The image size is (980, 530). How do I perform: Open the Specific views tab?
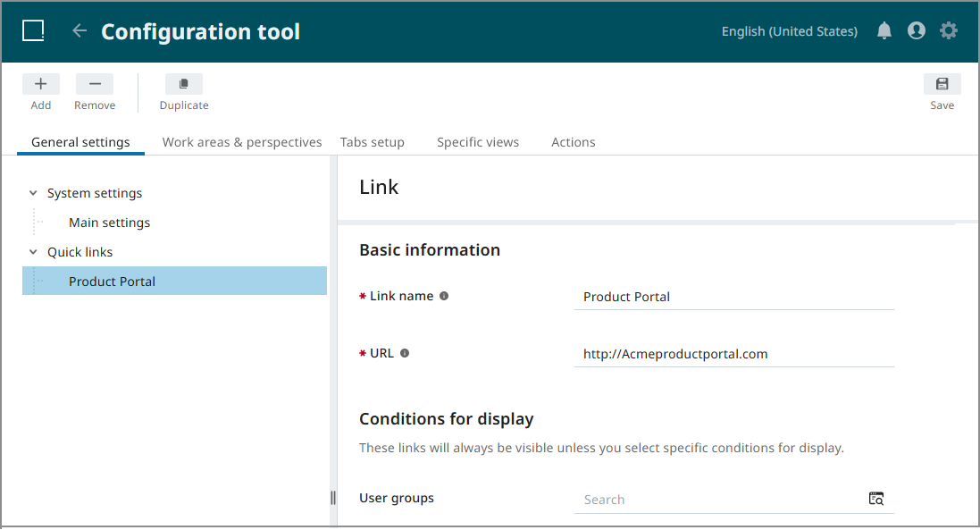pyautogui.click(x=477, y=142)
